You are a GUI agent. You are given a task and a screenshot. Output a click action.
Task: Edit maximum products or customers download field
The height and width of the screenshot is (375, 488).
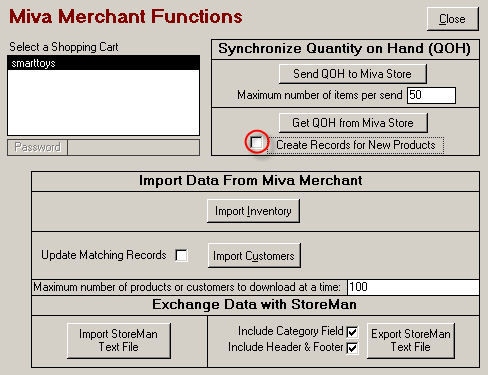[413, 287]
